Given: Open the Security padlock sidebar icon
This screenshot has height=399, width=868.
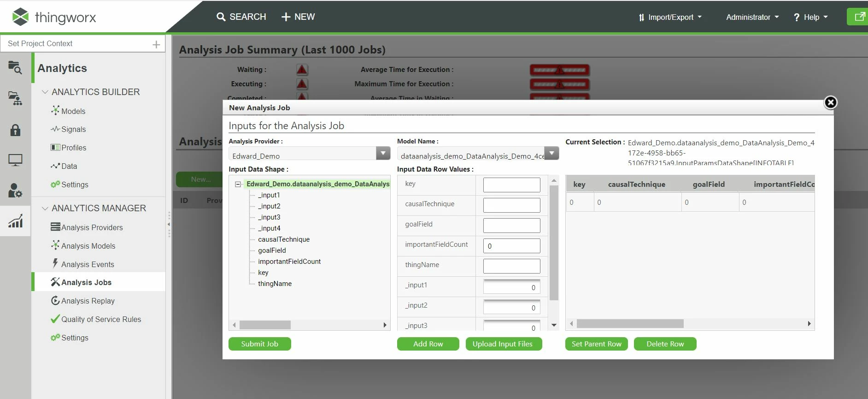Looking at the screenshot, I should (15, 130).
